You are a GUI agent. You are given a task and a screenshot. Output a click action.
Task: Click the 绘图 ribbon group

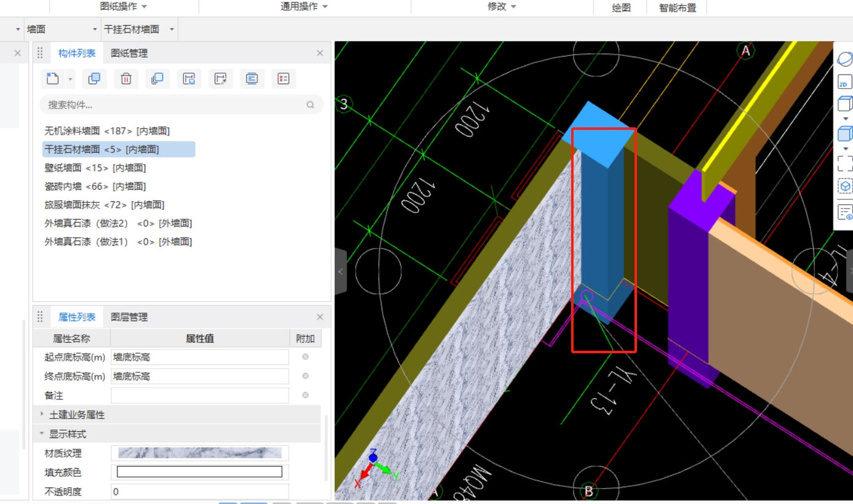point(621,8)
